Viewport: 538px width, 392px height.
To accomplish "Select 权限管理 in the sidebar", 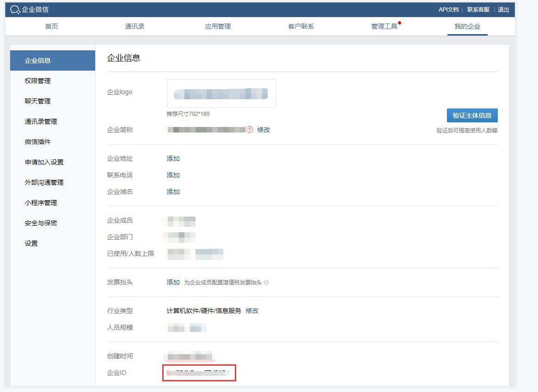I will click(38, 81).
